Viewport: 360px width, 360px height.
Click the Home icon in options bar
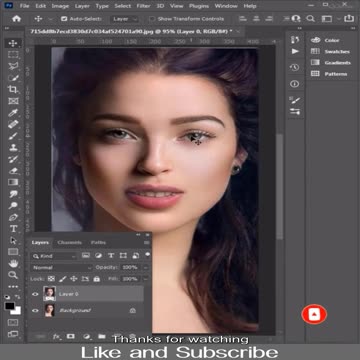(16, 19)
